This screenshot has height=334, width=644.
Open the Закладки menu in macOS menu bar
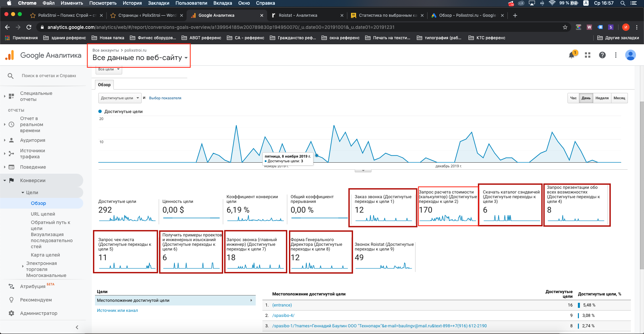coord(158,3)
